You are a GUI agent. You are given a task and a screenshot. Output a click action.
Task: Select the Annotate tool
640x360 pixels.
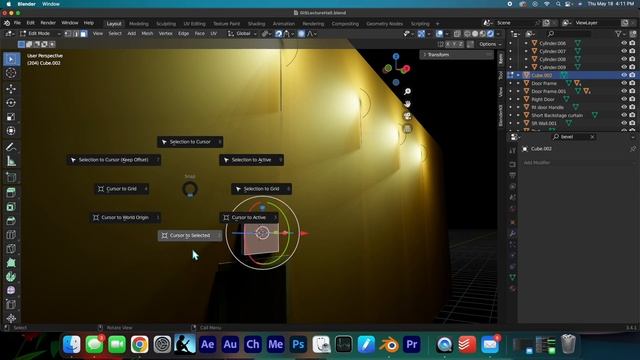click(11, 147)
